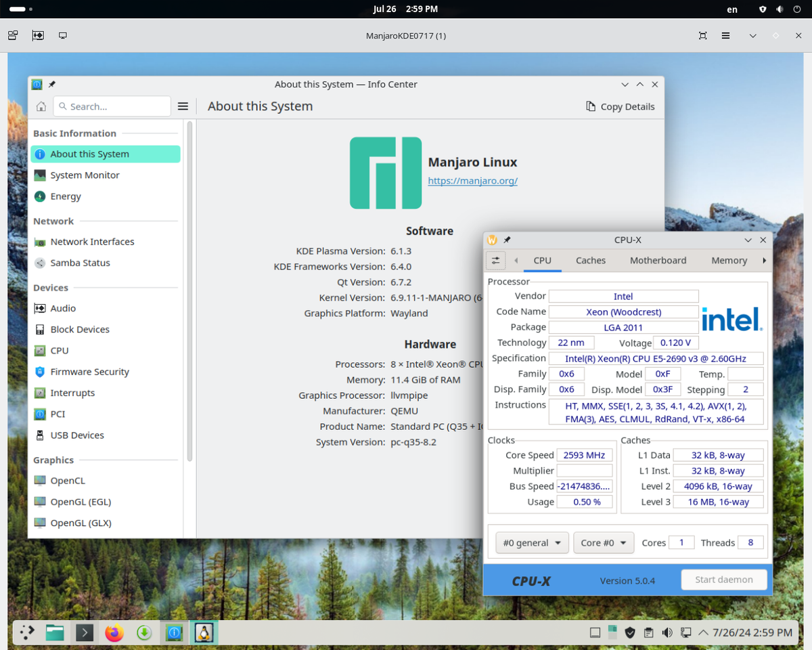
Task: Open the #0 general dropdown
Action: click(x=532, y=542)
